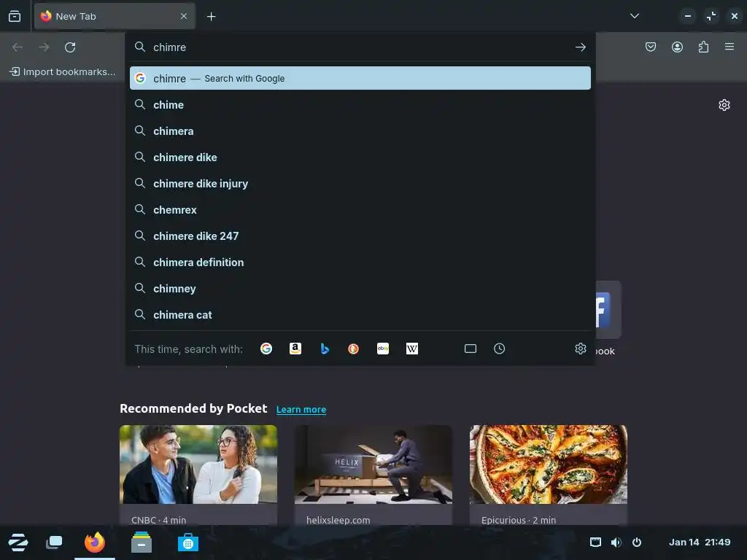Choose the chimera cat suggestion
This screenshot has height=560, width=747.
coord(360,315)
